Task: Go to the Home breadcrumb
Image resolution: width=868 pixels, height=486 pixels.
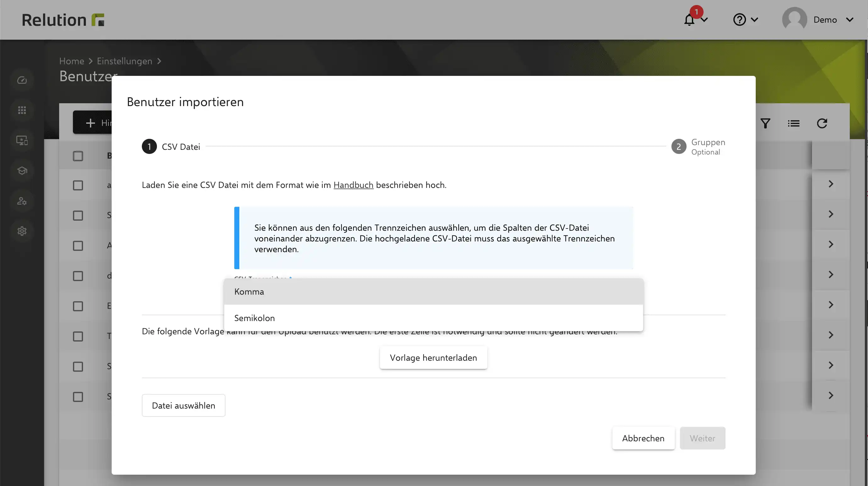Action: [x=71, y=61]
